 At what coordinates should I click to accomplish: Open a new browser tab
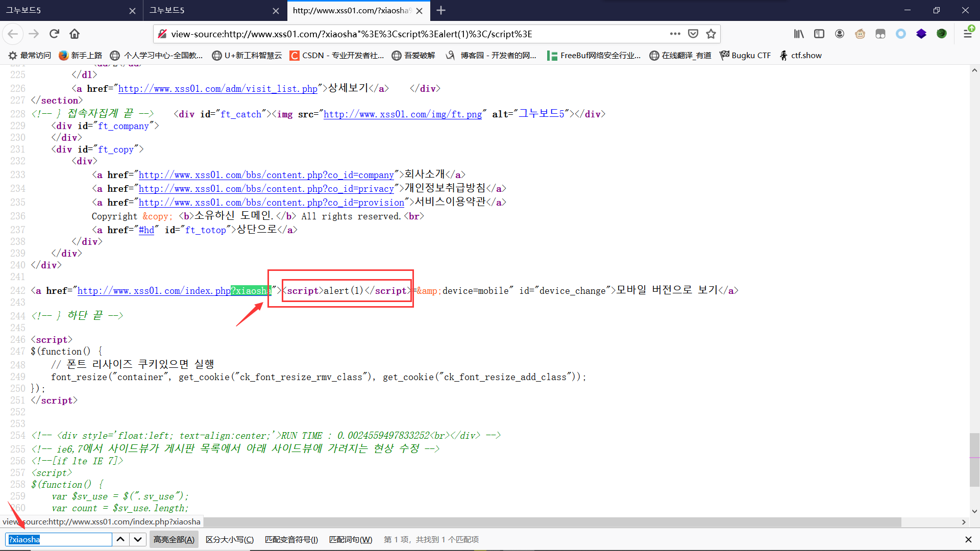(x=441, y=10)
